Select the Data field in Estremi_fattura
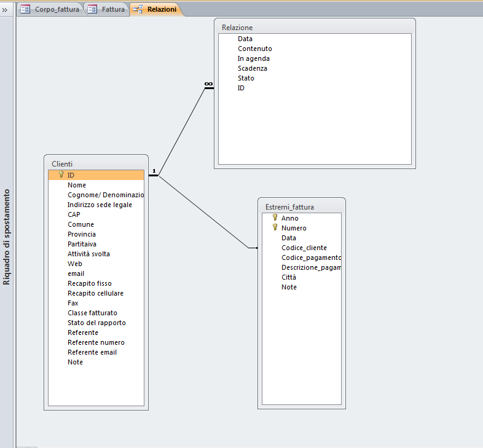 302,238
